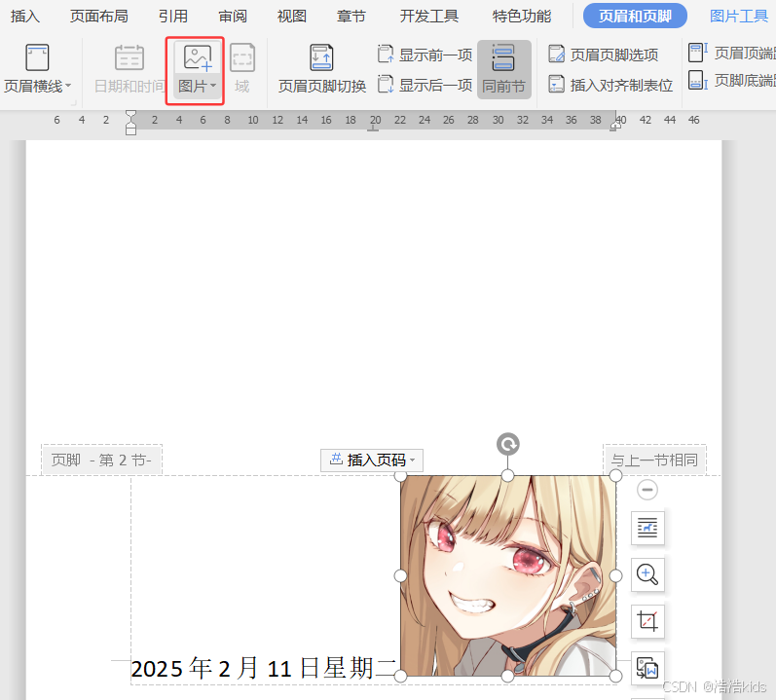Screen dimensions: 776x700
Task: Click the image rotate handle
Action: (508, 444)
